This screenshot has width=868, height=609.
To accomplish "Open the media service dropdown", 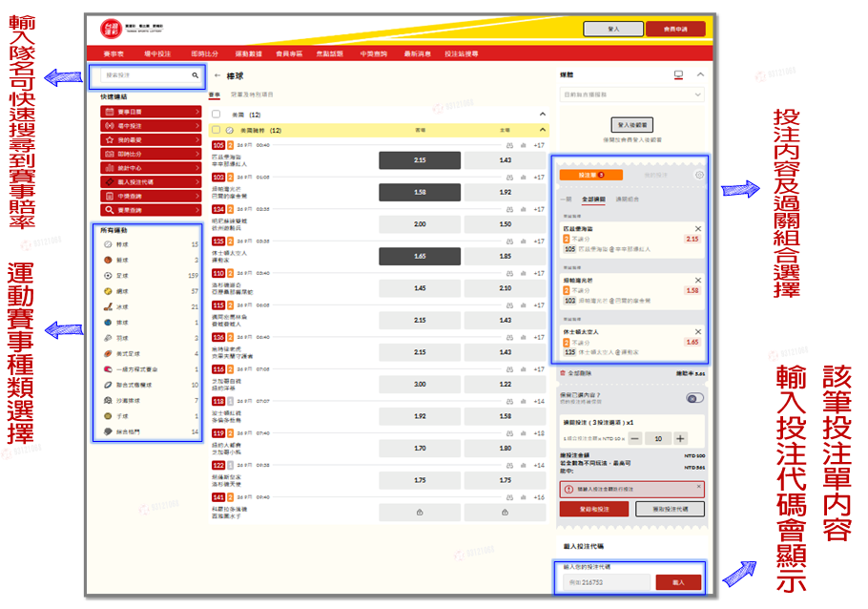I will [x=632, y=95].
